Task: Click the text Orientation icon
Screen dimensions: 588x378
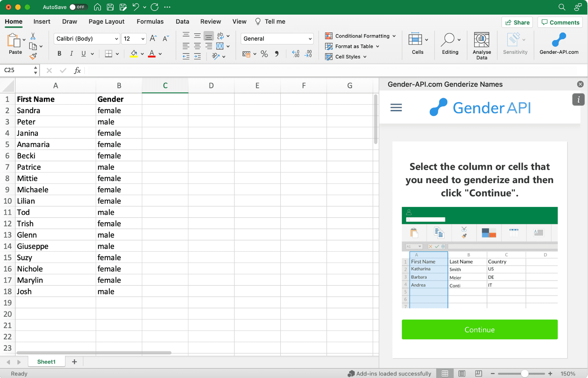Action: [x=216, y=56]
